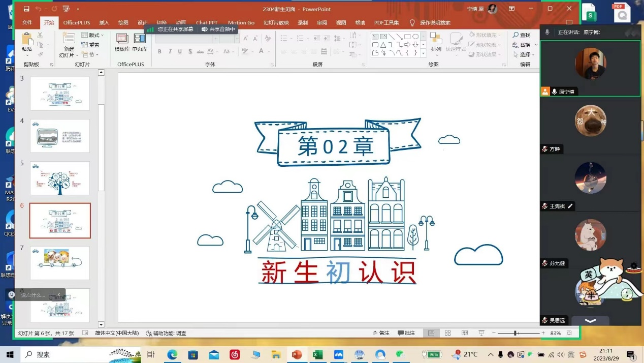Click the Arrange (排列) icon
Screen dimensions: 644x363
point(436,39)
